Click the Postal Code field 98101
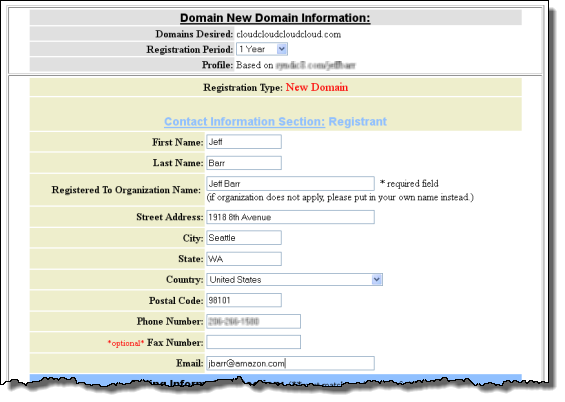The image size is (565, 402). [244, 300]
